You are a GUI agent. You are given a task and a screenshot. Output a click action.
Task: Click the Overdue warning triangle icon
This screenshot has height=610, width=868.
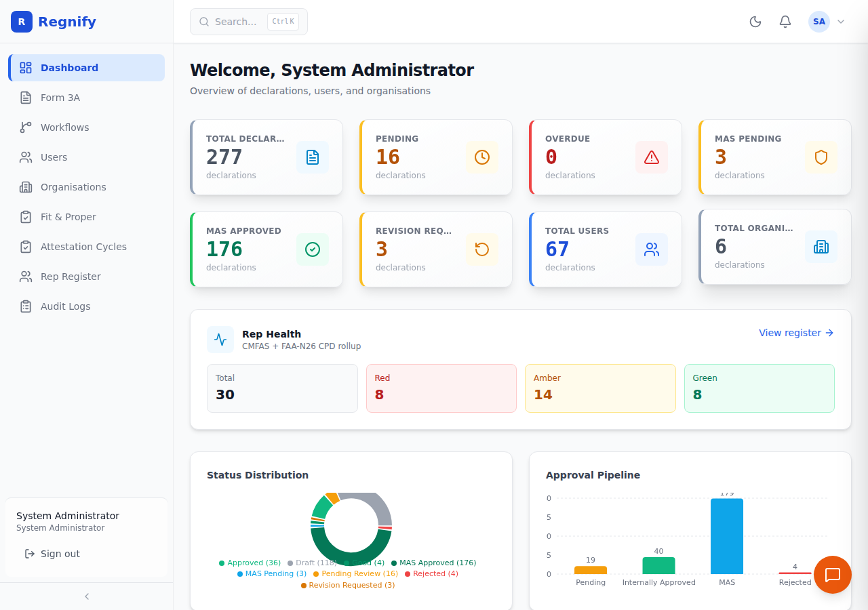(652, 157)
